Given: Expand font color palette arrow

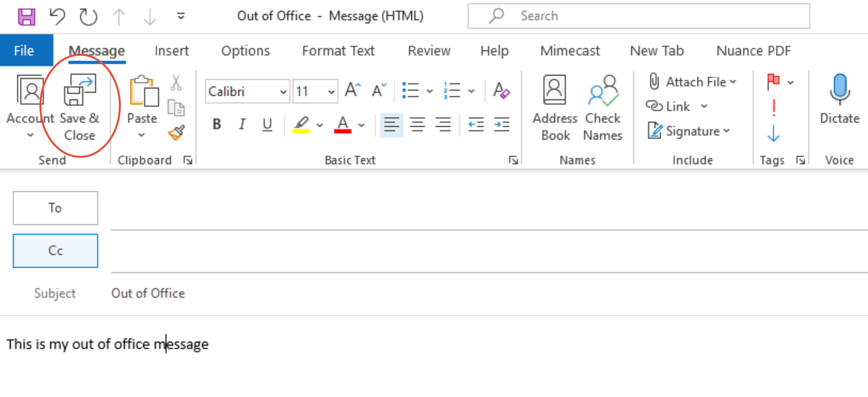Looking at the screenshot, I should pyautogui.click(x=362, y=125).
